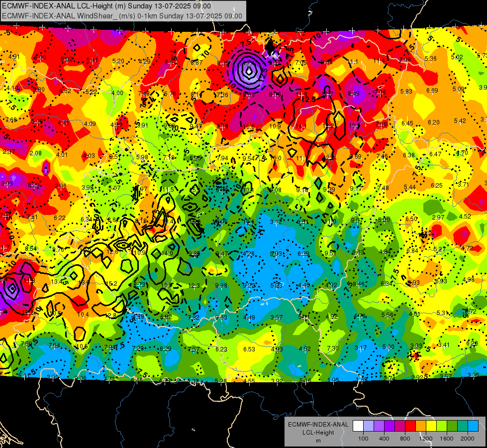
Task: Select the magenta legend swatch
Action: click(400, 426)
